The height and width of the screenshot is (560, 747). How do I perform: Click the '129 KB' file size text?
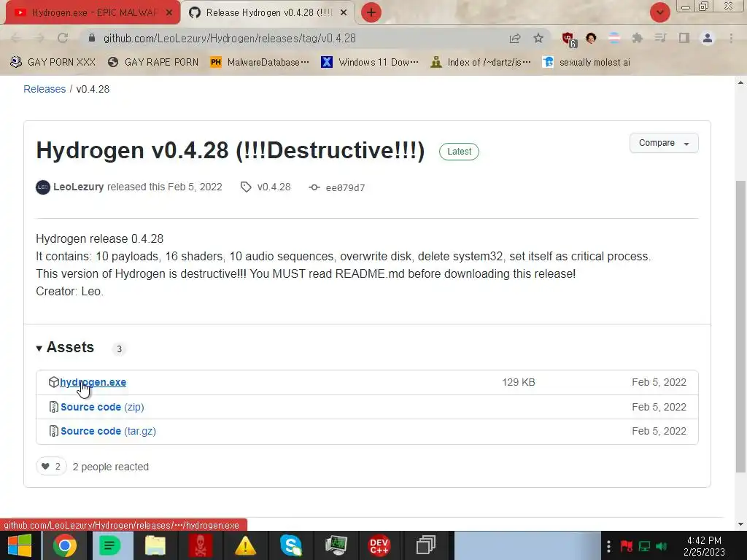pos(519,382)
